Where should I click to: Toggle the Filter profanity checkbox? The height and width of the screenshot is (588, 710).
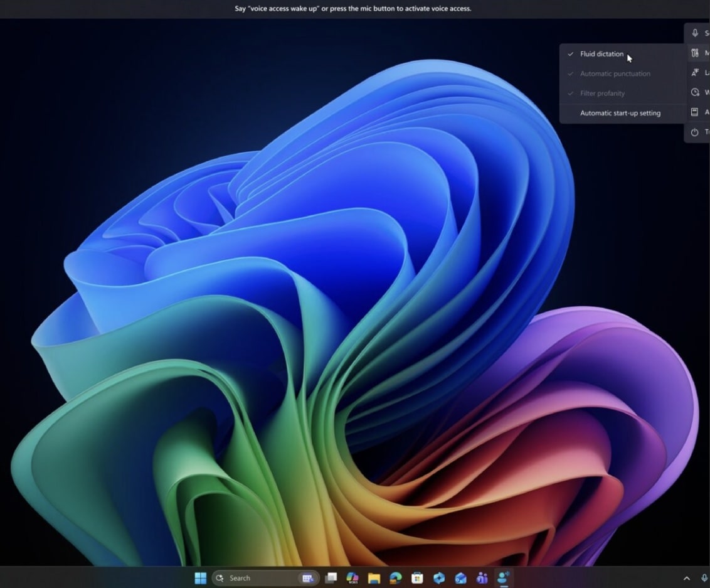(x=603, y=93)
